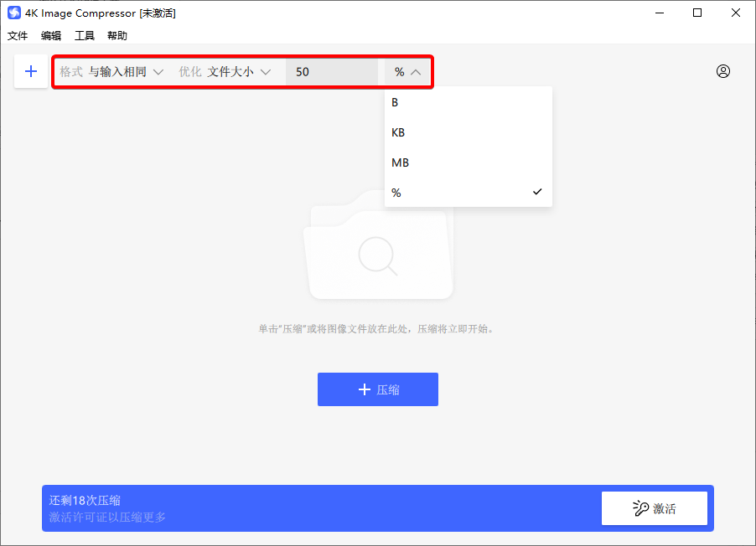The width and height of the screenshot is (756, 546).
Task: Click the 还剩18次压缩 text
Action: pyautogui.click(x=85, y=500)
